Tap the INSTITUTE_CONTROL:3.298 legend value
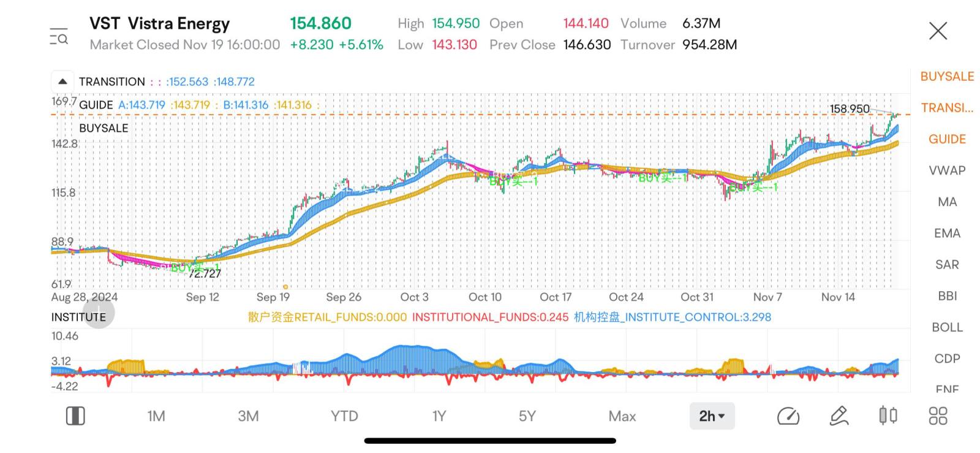Image resolution: width=980 pixels, height=453 pixels. pos(673,317)
